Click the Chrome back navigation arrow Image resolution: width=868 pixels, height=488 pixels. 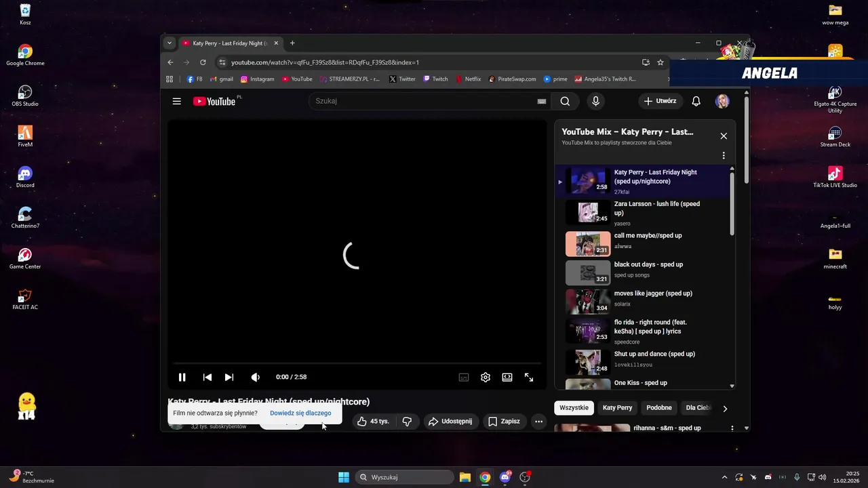[x=171, y=62]
